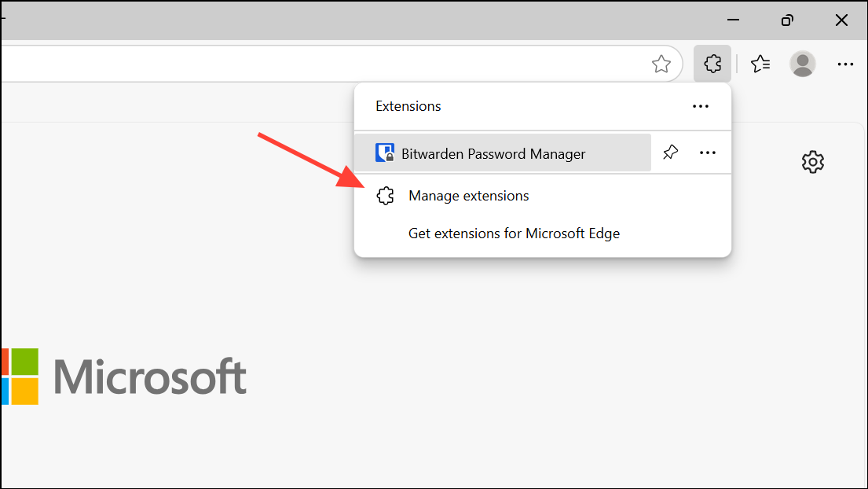Viewport: 868px width, 489px height.
Task: Open Bitwarden Password Manager entry
Action: [x=503, y=153]
